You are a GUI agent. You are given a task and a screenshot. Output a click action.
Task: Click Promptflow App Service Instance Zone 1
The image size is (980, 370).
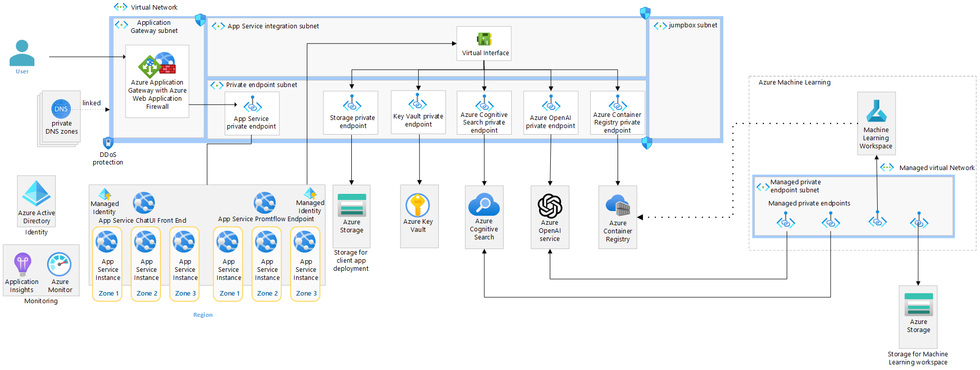click(228, 264)
